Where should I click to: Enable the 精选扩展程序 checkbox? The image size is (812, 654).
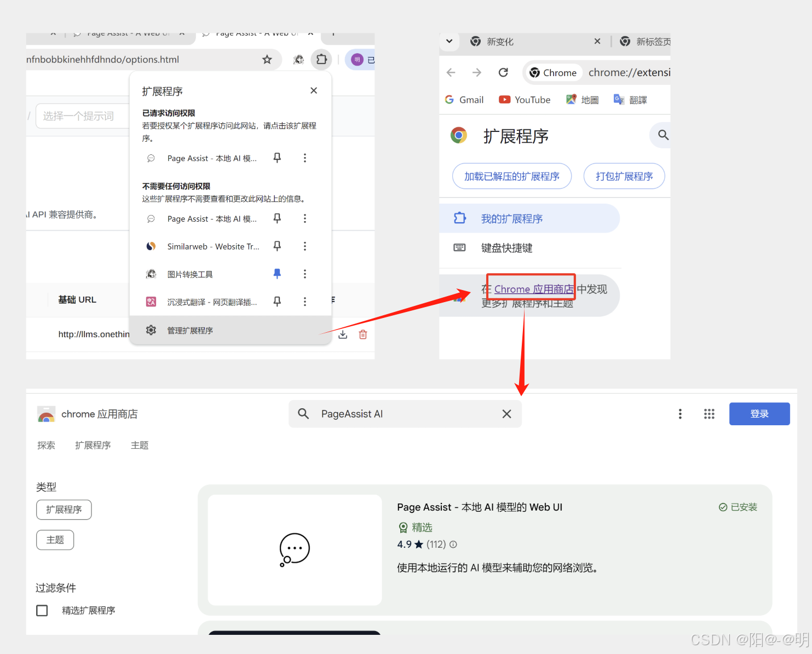(42, 610)
